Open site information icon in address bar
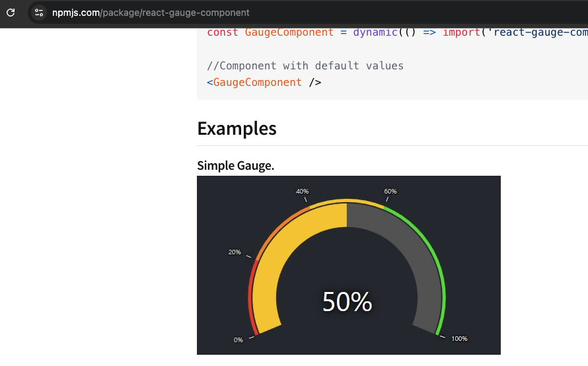Viewport: 588px width, 366px height. 39,13
